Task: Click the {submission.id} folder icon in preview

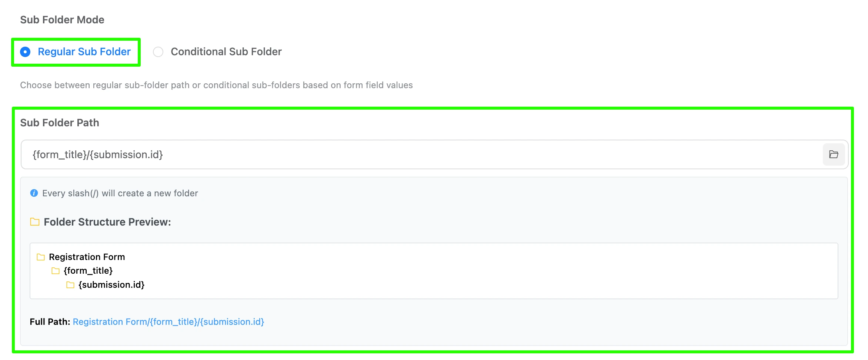Action: (x=70, y=285)
